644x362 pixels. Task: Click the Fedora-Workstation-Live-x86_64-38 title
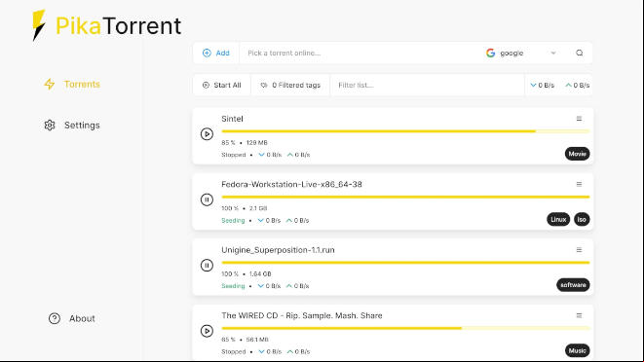pyautogui.click(x=291, y=184)
